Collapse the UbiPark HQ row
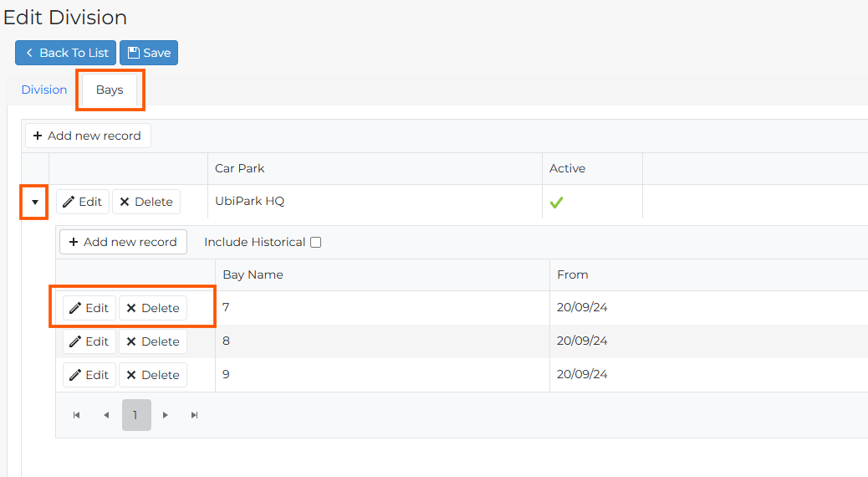This screenshot has width=868, height=477. 35,203
